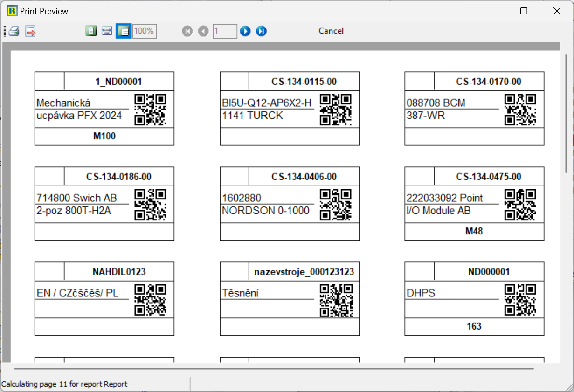The height and width of the screenshot is (392, 574).
Task: Click the text '387-WR'
Action: pyautogui.click(x=426, y=116)
